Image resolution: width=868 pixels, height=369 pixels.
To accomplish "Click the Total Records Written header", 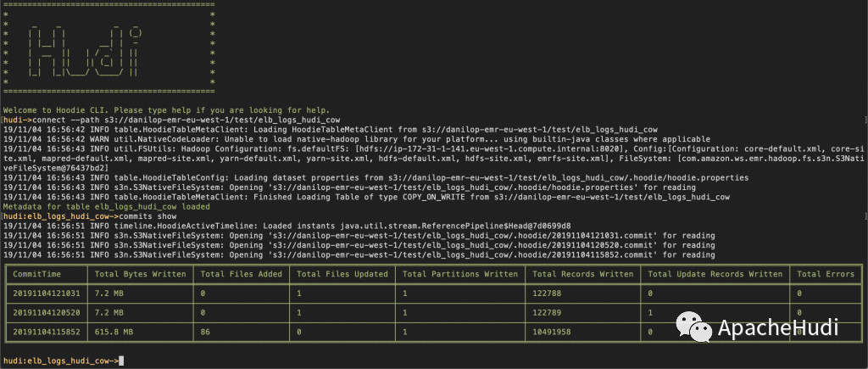I will point(582,274).
